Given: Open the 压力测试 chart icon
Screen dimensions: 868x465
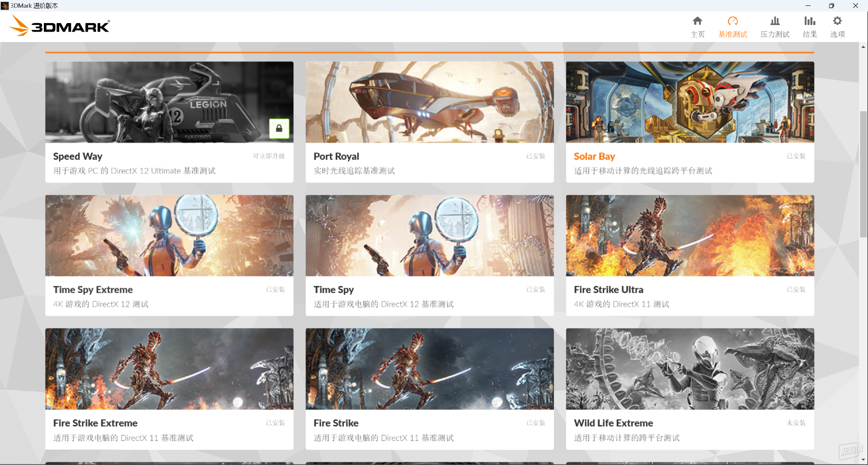Looking at the screenshot, I should tap(775, 21).
